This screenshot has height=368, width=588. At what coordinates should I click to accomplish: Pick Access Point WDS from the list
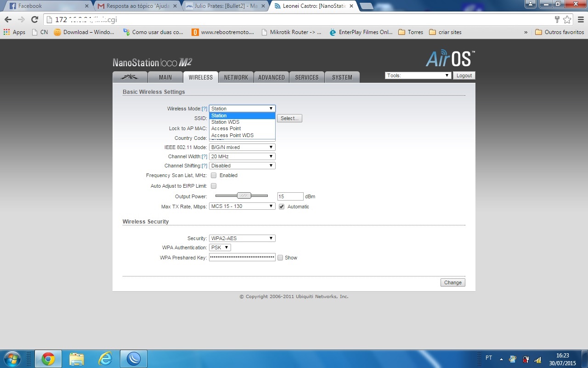click(x=242, y=135)
